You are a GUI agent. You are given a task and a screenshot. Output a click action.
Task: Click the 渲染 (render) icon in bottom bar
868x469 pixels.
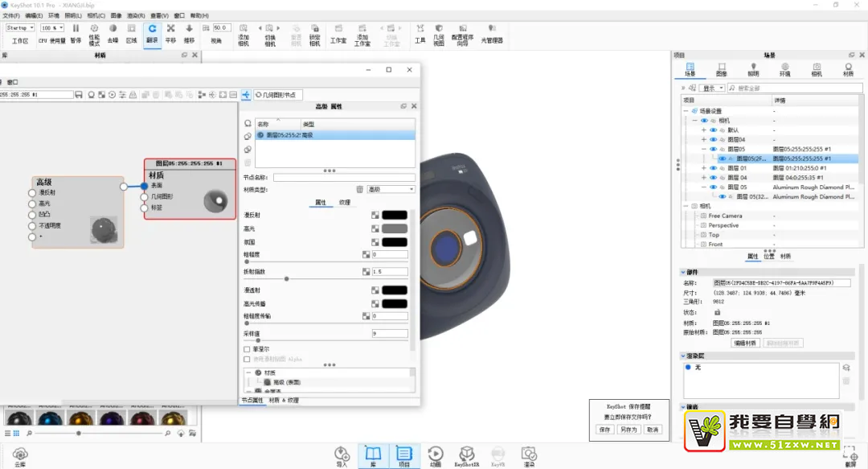coord(528,455)
